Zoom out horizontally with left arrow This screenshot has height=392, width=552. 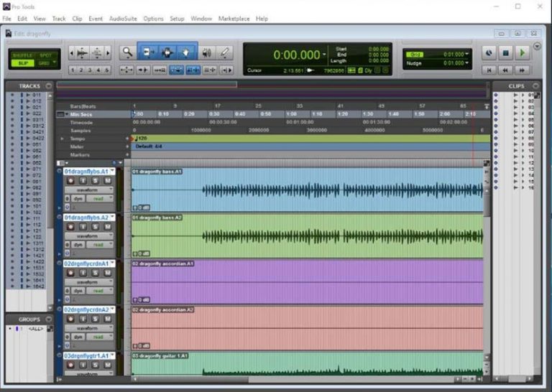coord(72,53)
